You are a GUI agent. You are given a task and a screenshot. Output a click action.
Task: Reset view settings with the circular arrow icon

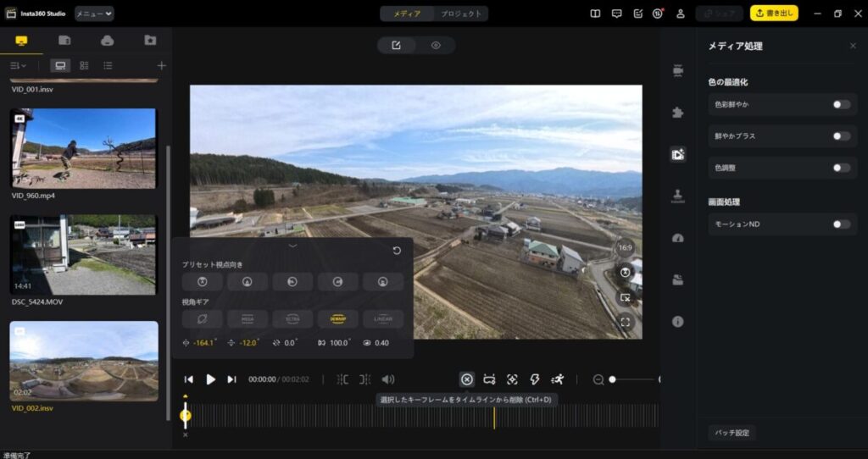click(397, 251)
